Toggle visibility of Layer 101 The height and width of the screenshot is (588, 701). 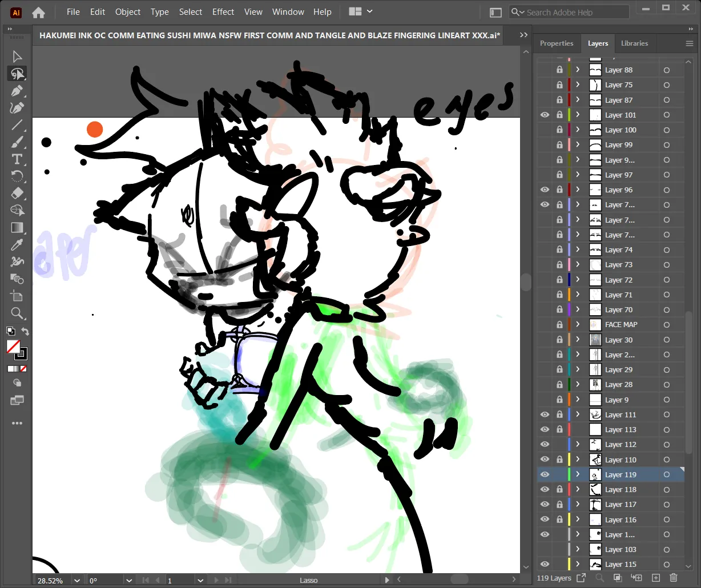(x=545, y=115)
